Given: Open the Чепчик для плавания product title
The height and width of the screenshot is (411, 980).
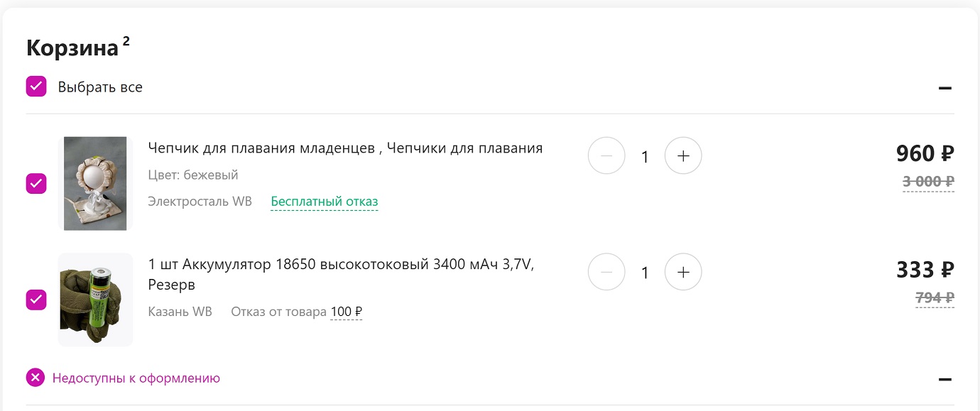Looking at the screenshot, I should click(x=345, y=148).
